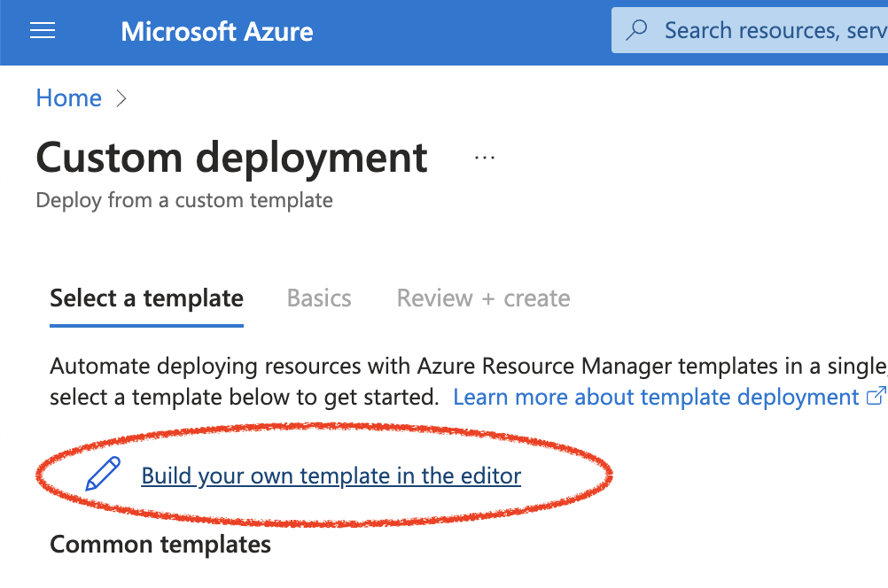Select the 'Select a template' tab
888x588 pixels.
click(x=146, y=298)
